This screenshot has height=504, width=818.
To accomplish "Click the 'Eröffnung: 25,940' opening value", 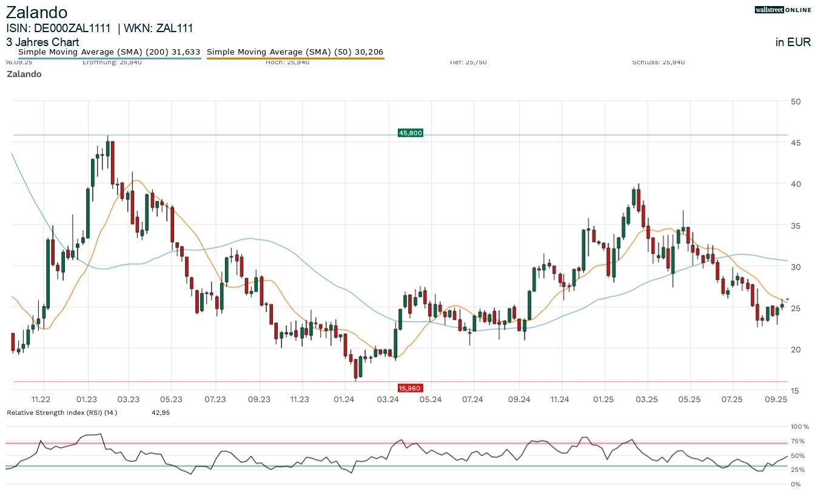I will [x=112, y=62].
